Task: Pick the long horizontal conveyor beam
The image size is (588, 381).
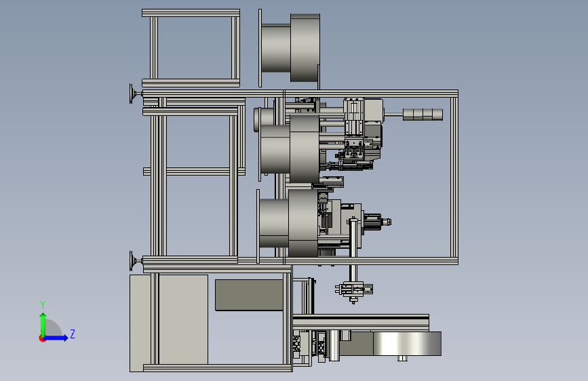Action: (361, 323)
